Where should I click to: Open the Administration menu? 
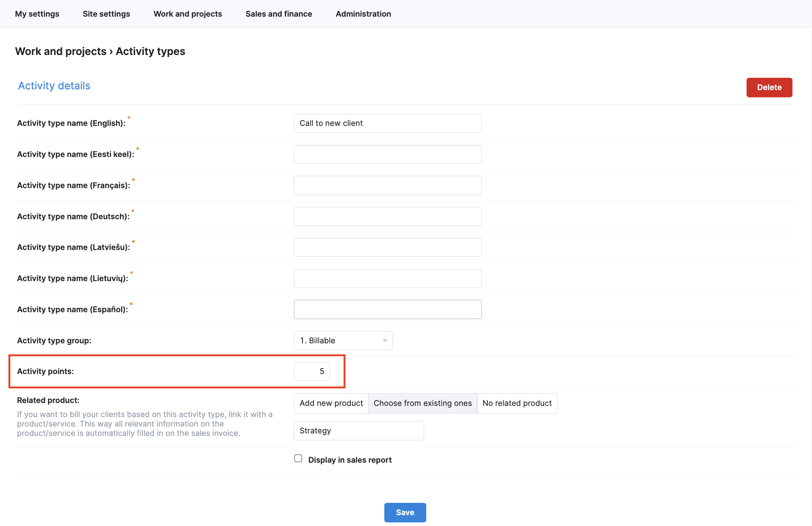(x=363, y=14)
